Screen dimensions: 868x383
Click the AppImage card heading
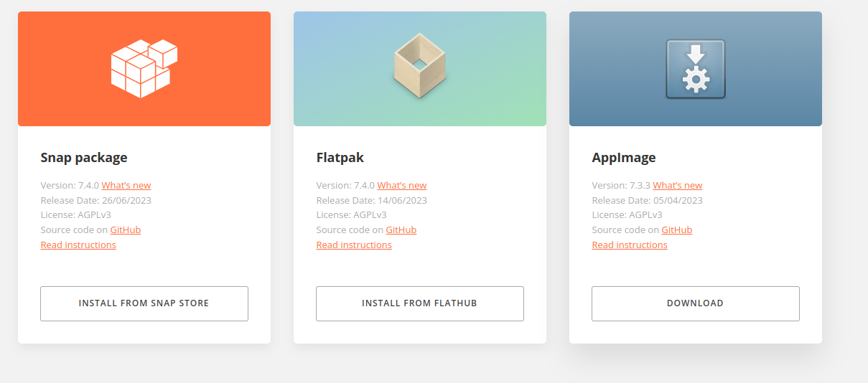pyautogui.click(x=624, y=158)
